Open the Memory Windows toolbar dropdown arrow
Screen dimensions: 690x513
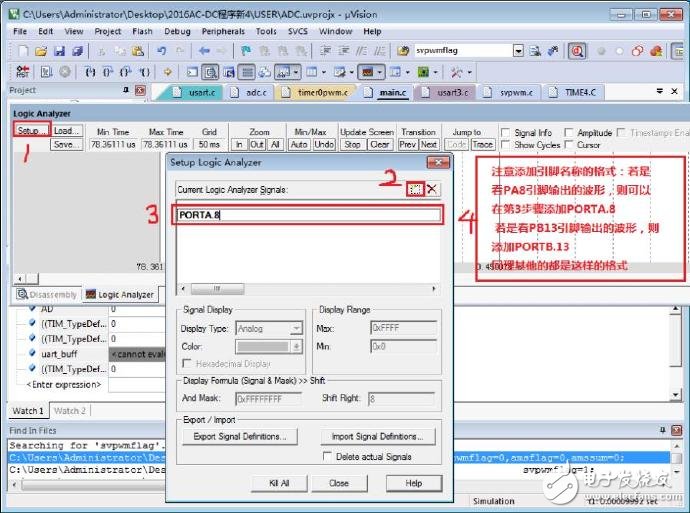(x=324, y=72)
